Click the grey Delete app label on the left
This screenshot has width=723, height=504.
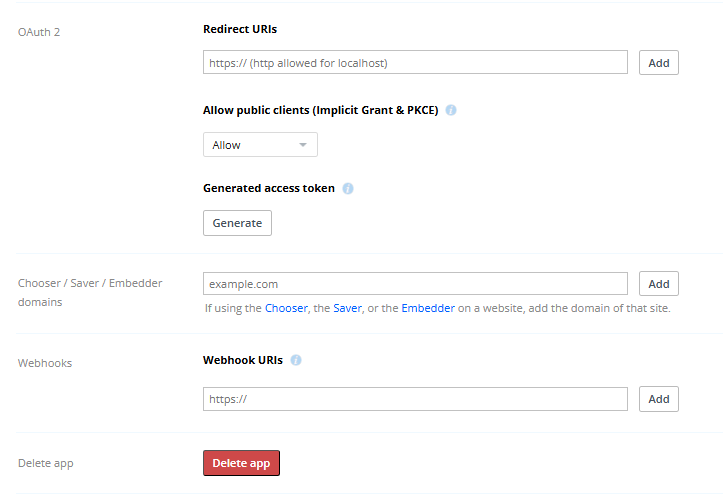coord(46,463)
